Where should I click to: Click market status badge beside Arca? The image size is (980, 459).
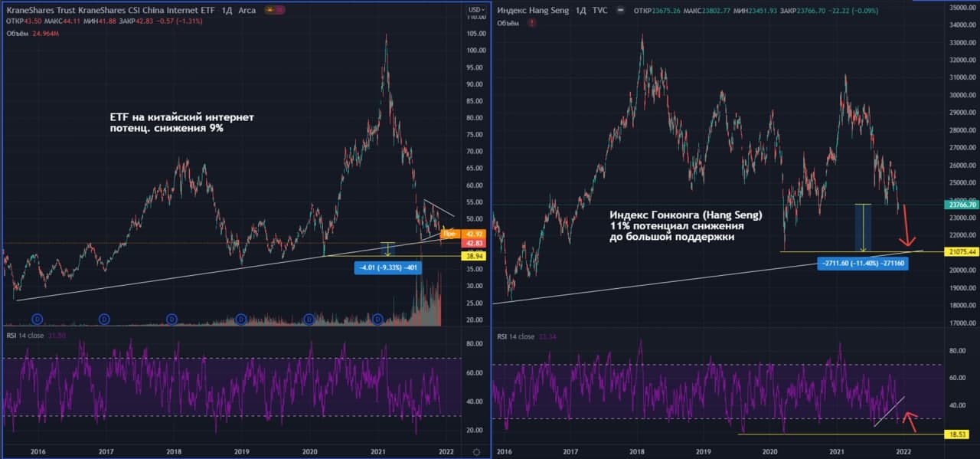[273, 10]
